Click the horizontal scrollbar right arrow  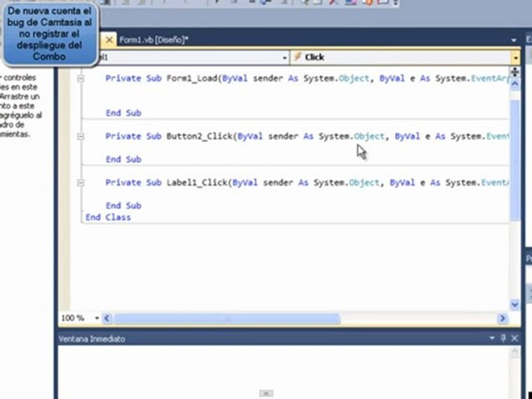pos(503,318)
